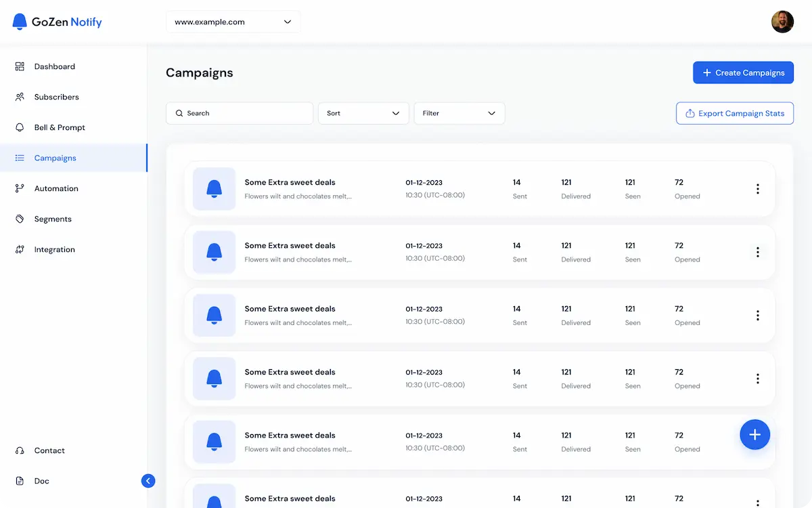The width and height of the screenshot is (812, 508).
Task: Open Bell & Prompt settings
Action: tap(60, 127)
